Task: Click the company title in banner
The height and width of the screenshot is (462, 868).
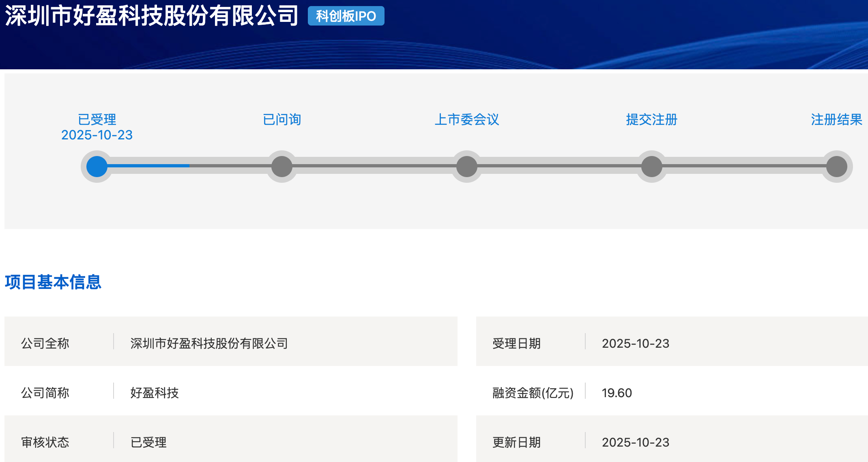Action: click(152, 16)
